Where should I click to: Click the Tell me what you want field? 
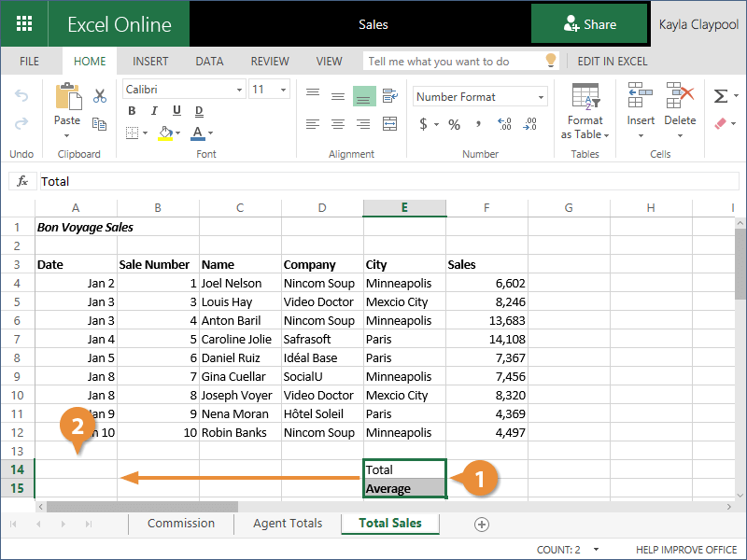click(453, 62)
